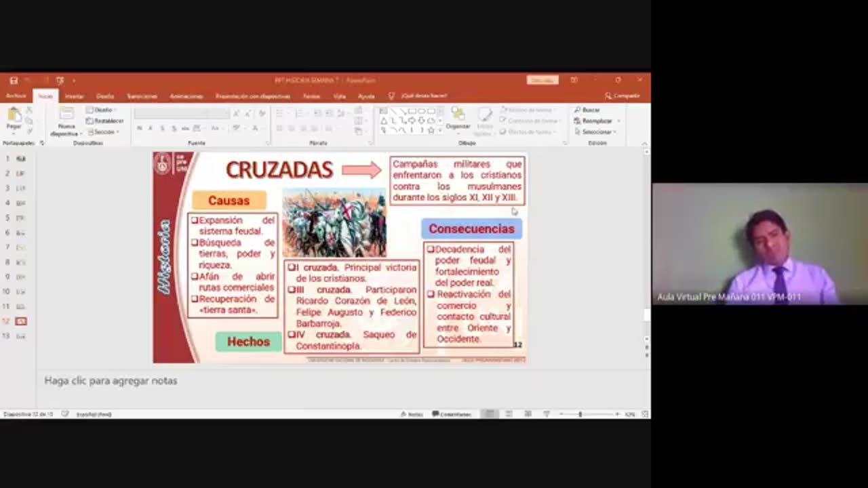Toggle italic formatting in Fuente group
The image size is (868, 488).
tap(151, 128)
